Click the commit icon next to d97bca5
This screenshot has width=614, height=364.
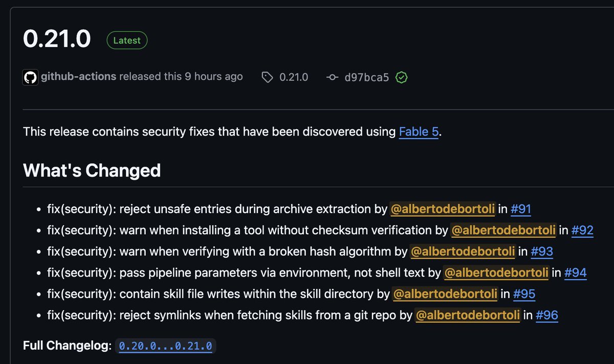tap(332, 77)
